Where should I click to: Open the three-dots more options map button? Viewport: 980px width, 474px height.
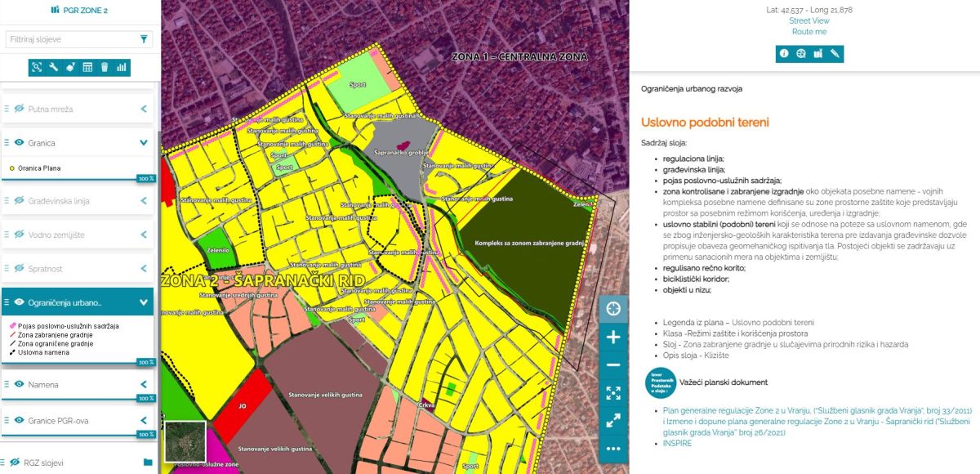[613, 449]
